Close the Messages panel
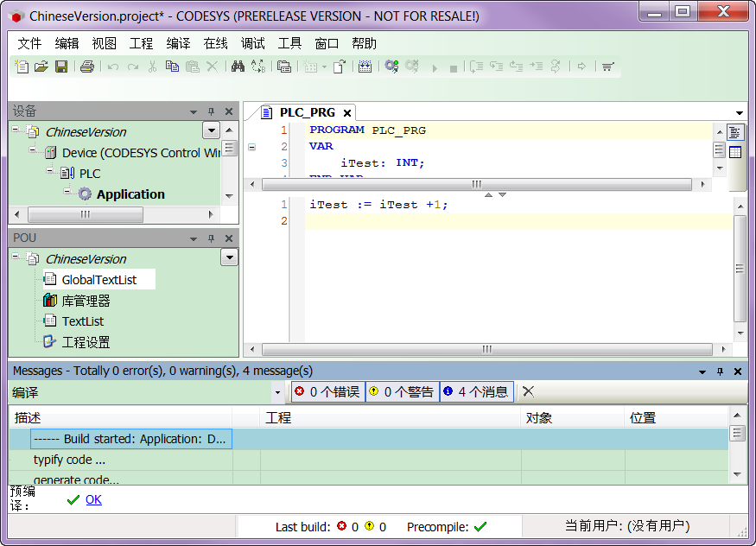 click(x=738, y=371)
